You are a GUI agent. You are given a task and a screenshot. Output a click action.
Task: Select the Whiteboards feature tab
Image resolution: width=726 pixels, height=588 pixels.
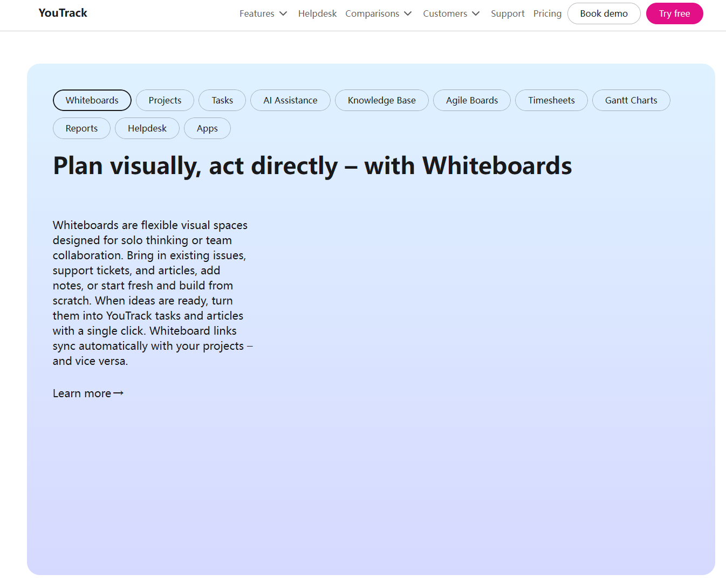(92, 100)
